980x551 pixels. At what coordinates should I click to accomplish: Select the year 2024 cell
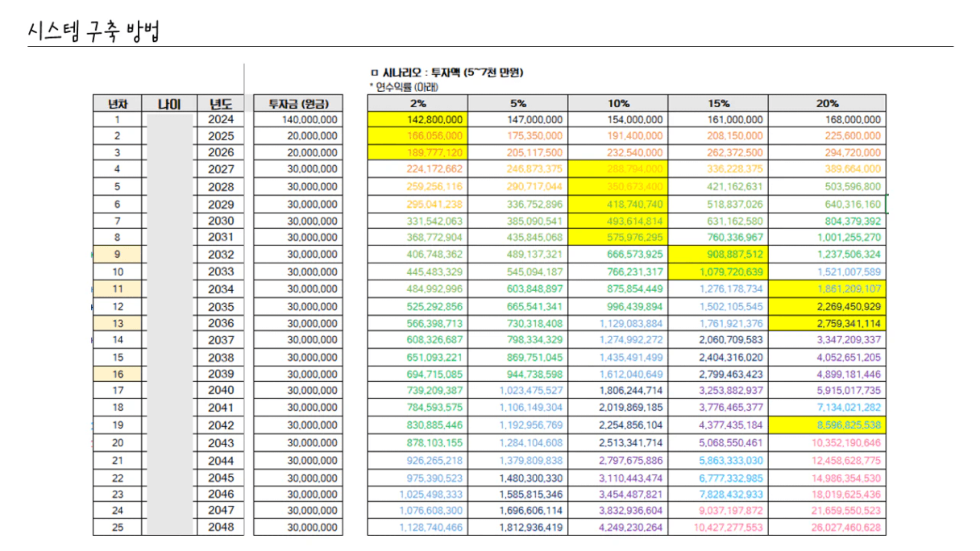(x=220, y=119)
